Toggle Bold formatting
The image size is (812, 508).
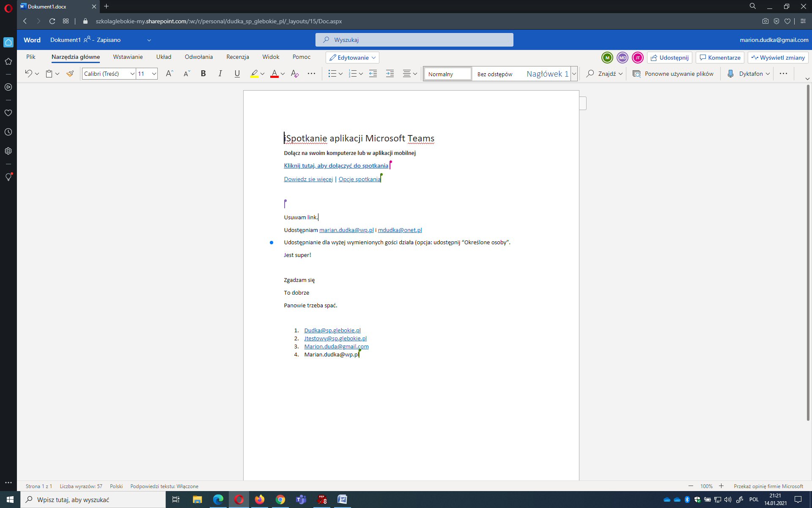[203, 74]
